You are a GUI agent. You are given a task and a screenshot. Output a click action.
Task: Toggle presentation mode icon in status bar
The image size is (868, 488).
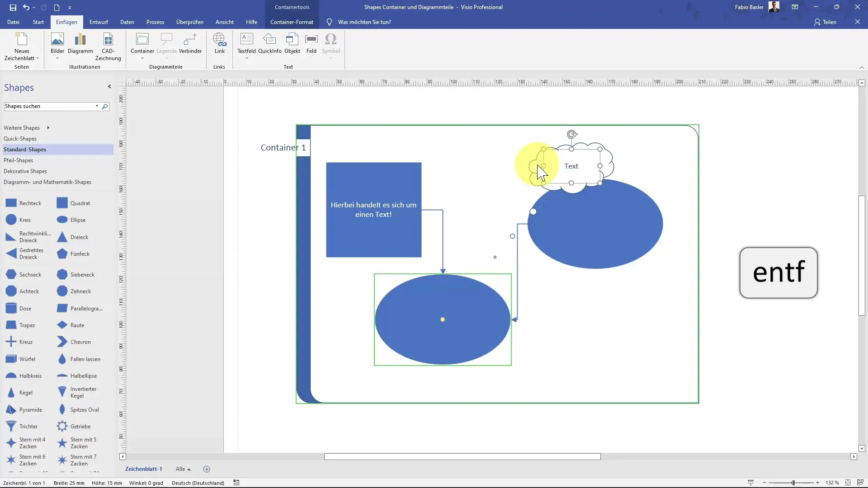750,483
